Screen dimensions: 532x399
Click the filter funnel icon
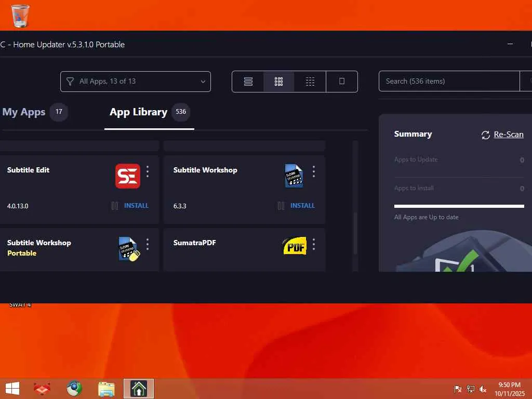70,82
